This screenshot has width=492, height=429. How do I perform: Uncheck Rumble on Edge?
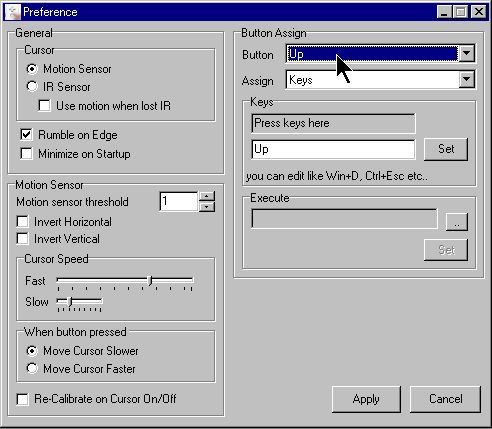pos(26,135)
